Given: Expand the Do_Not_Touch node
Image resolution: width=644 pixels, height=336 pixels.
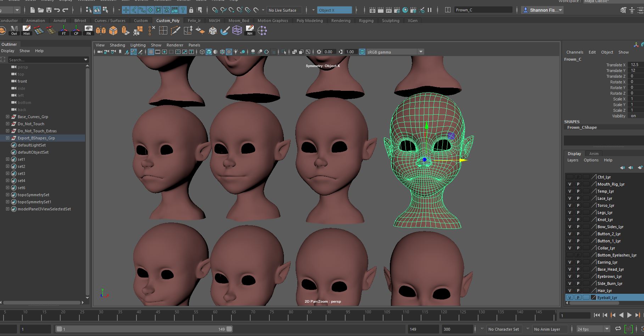Looking at the screenshot, I should click(x=7, y=124).
